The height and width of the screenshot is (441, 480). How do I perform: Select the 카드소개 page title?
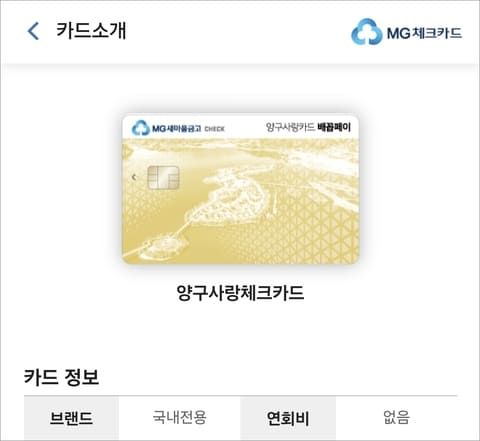click(91, 31)
